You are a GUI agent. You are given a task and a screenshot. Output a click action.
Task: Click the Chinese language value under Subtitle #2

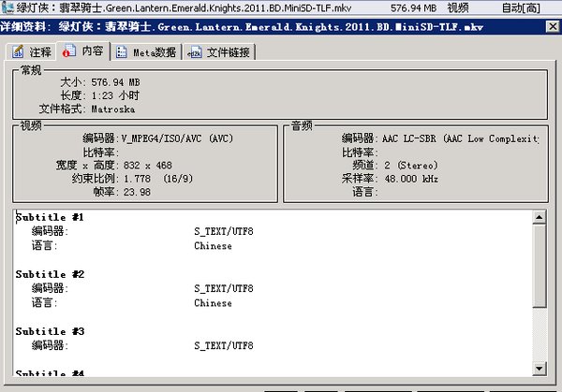pos(213,303)
